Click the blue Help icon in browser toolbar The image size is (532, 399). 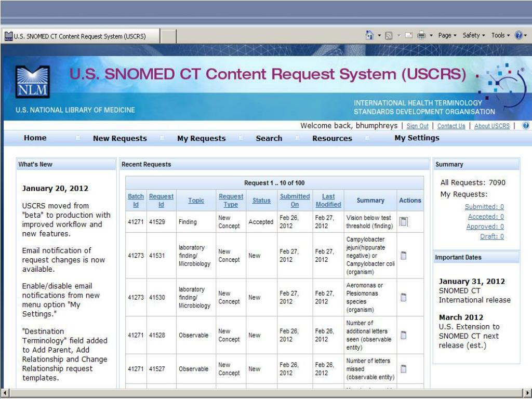click(x=519, y=35)
